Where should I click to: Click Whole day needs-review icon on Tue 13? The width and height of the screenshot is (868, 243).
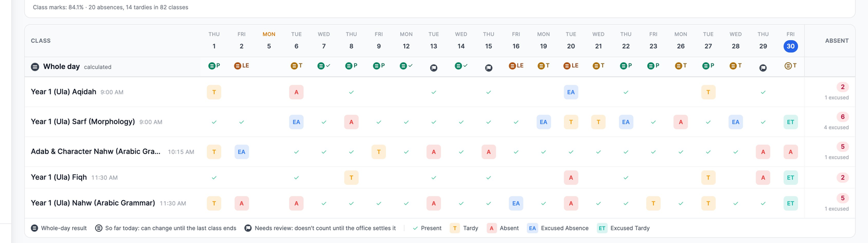pos(433,68)
